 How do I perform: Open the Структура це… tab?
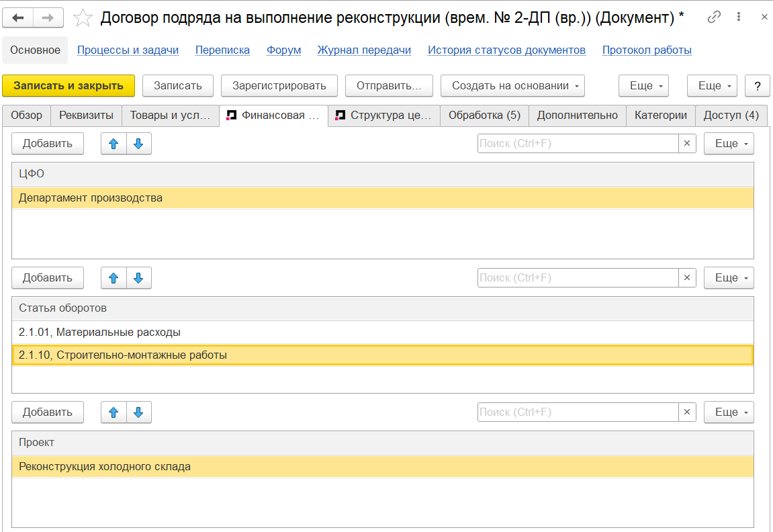(384, 116)
